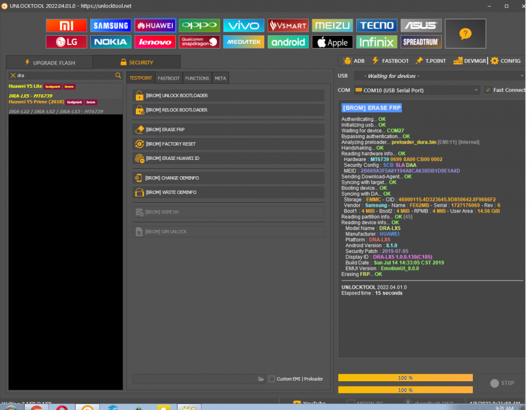This screenshot has height=410, width=532.
Task: Select the Meizu brand icon
Action: pos(333,25)
